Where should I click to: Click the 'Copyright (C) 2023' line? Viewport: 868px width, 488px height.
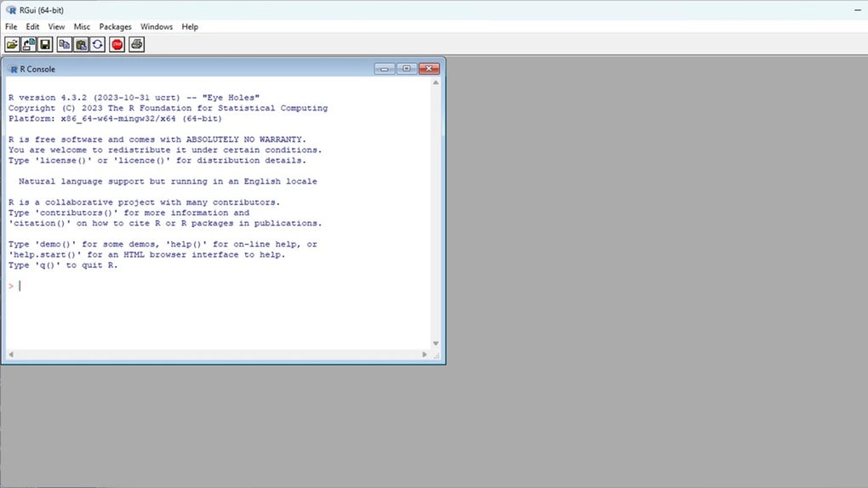(168, 108)
